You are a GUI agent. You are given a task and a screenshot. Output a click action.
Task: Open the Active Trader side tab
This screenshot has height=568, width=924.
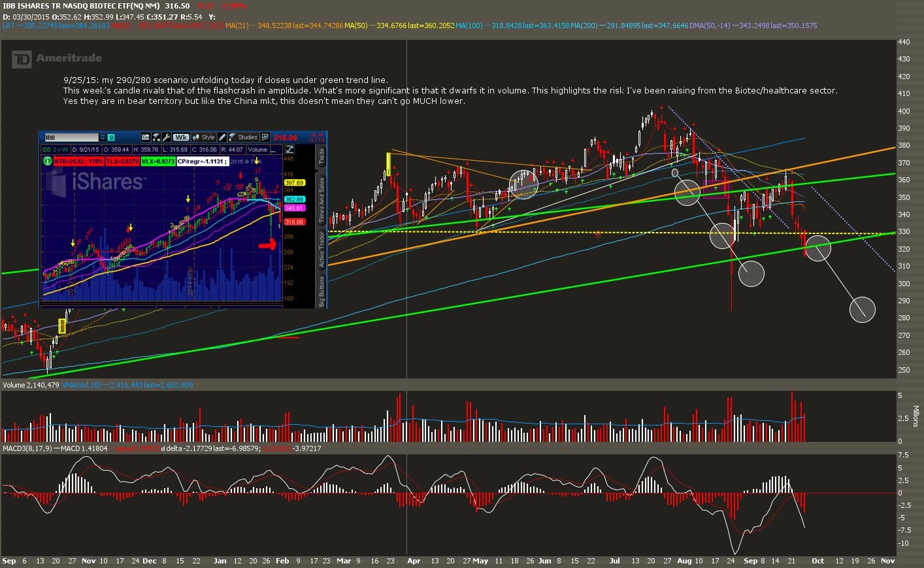pyautogui.click(x=321, y=249)
